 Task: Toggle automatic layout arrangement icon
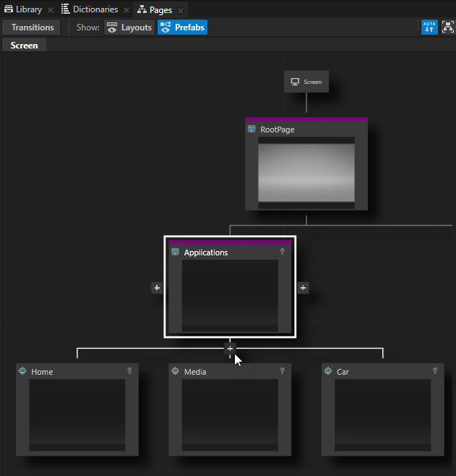pyautogui.click(x=429, y=27)
